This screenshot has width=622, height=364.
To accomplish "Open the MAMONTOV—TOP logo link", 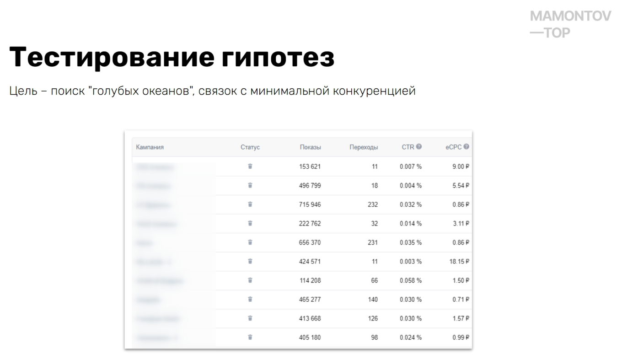I will tap(569, 23).
